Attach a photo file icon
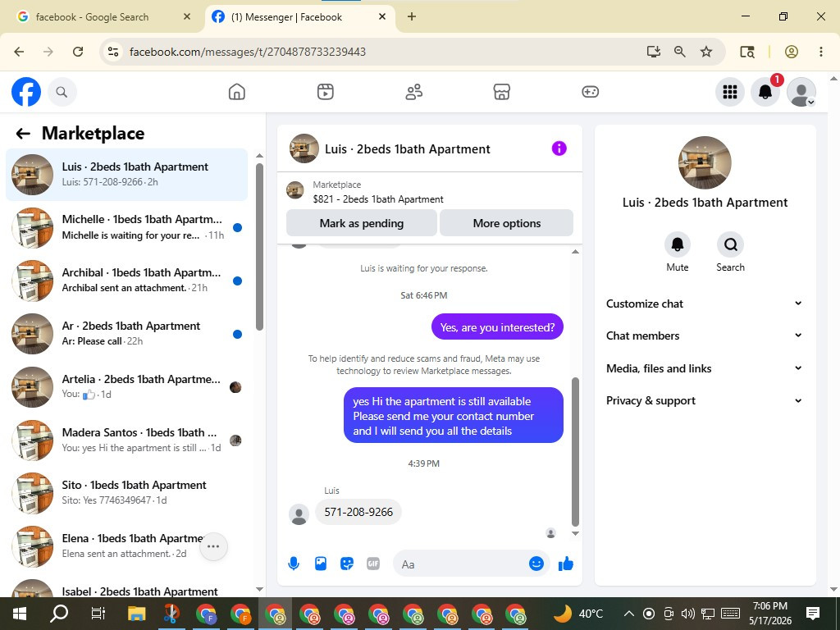Viewport: 840px width, 630px height. click(321, 564)
